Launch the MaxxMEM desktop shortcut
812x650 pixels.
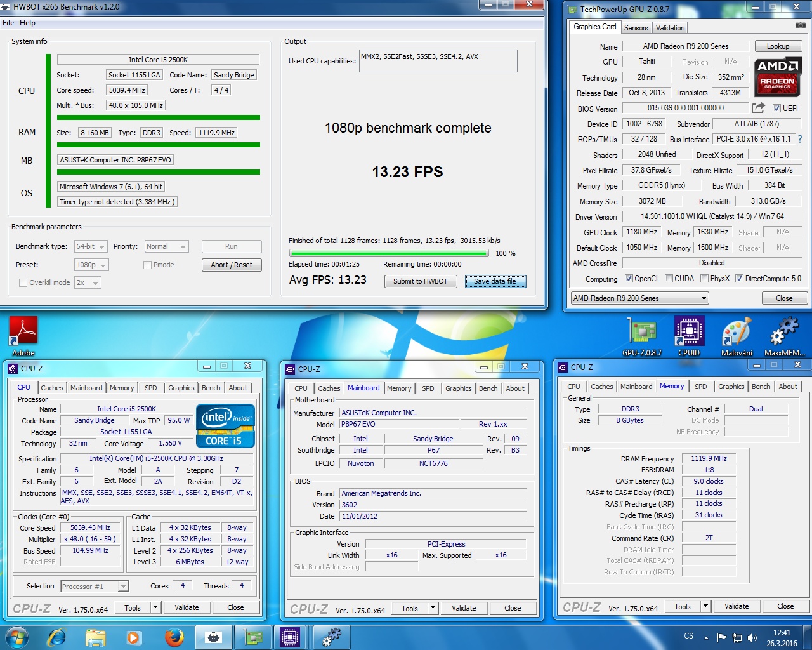tap(784, 336)
